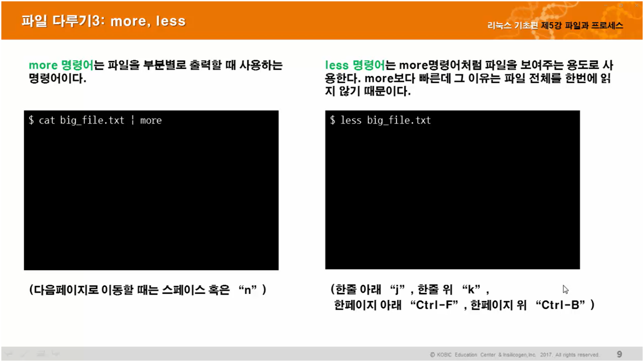Click the green 'more 명령어' heading
Viewport: 644px width, 362px height.
pyautogui.click(x=61, y=65)
